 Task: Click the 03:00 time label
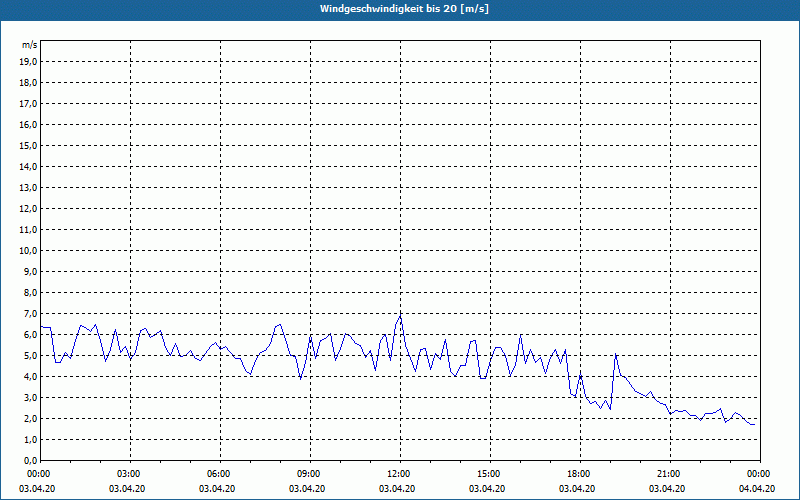point(131,474)
